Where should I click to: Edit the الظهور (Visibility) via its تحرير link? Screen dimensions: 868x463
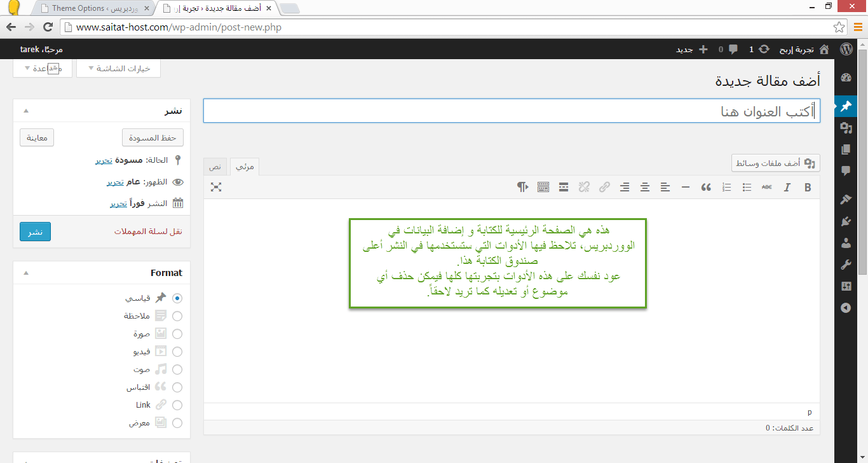(115, 182)
